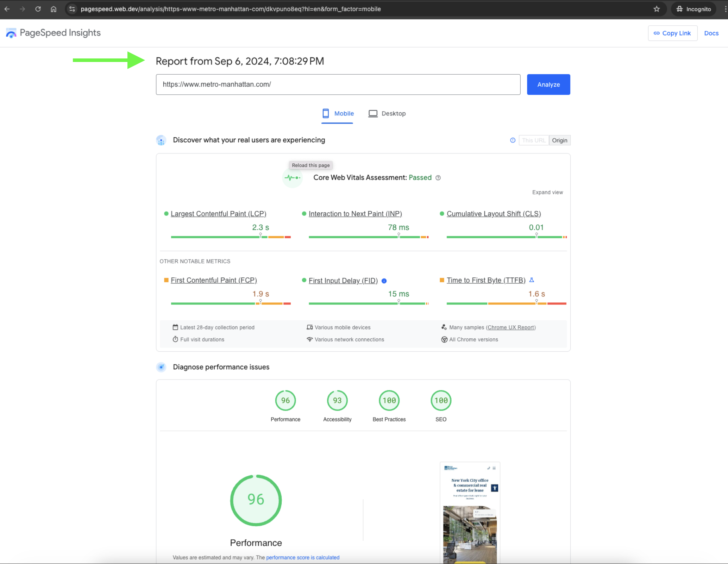Click the Copy Link button
The image size is (728, 564).
(x=672, y=33)
